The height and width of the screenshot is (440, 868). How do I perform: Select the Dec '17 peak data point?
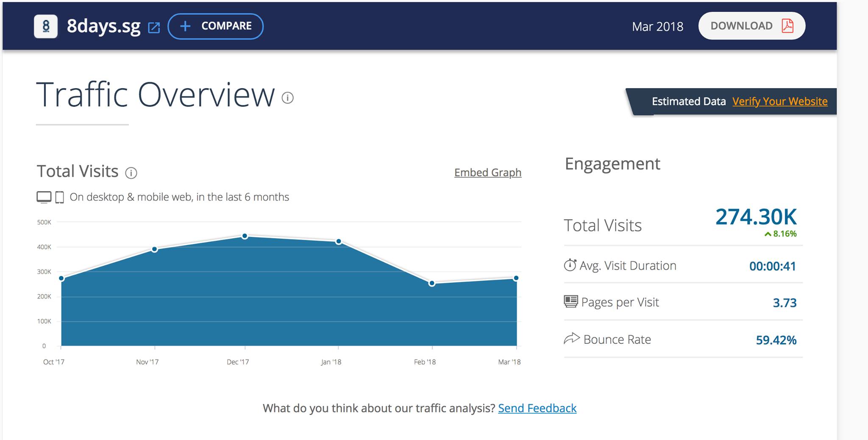(x=245, y=236)
